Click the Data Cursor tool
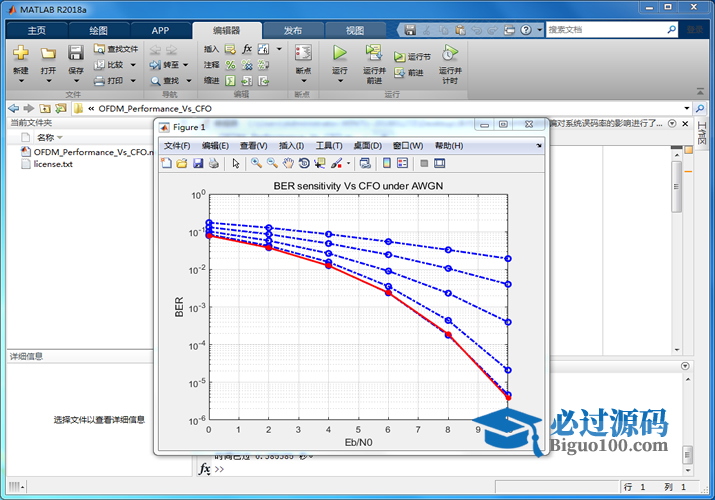This screenshot has height=500, width=715. (320, 163)
